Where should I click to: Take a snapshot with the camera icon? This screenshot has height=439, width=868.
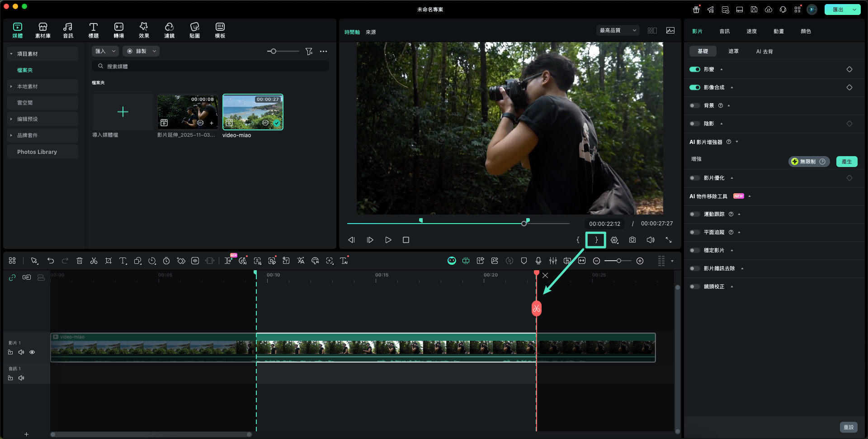click(632, 240)
